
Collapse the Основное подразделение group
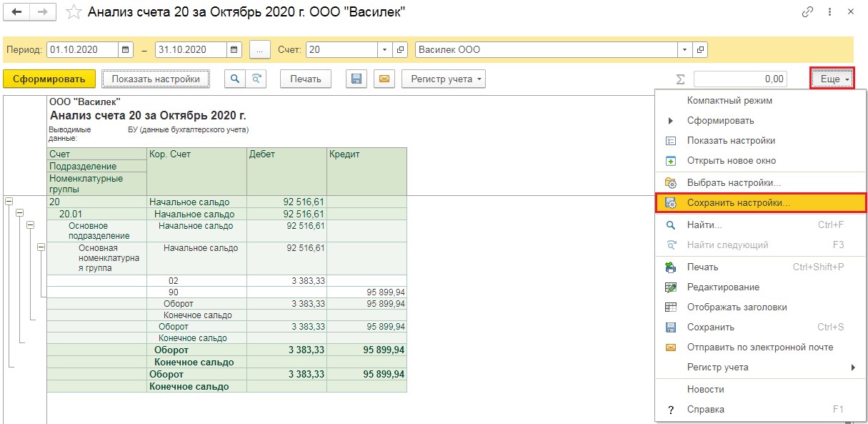(31, 225)
